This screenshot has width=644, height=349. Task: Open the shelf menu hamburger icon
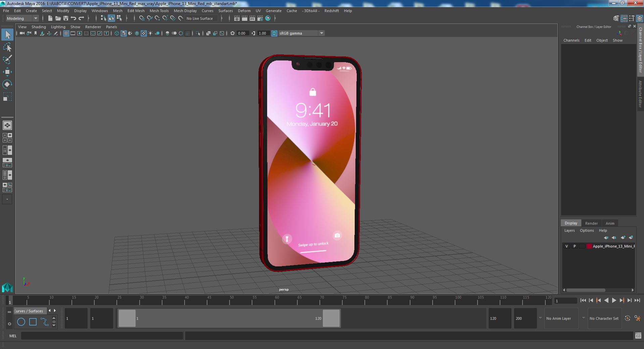click(9, 311)
